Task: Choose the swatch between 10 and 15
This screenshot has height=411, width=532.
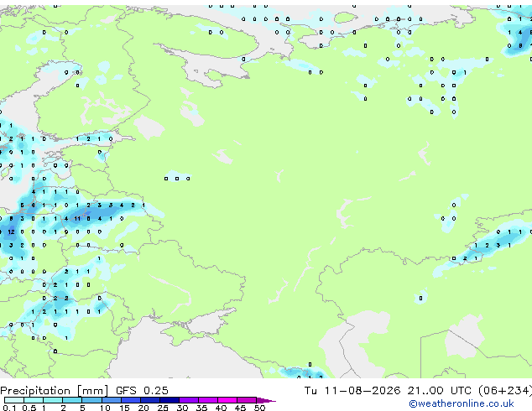Action: [112, 400]
